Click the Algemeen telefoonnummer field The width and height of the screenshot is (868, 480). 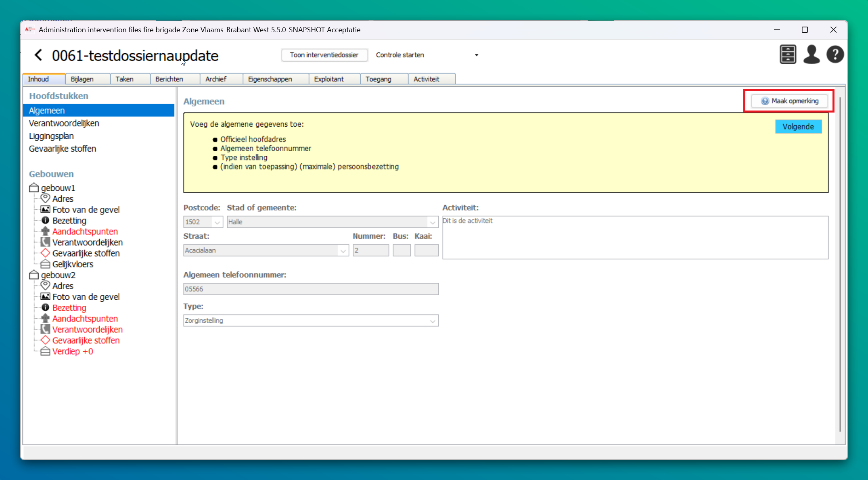pos(311,289)
